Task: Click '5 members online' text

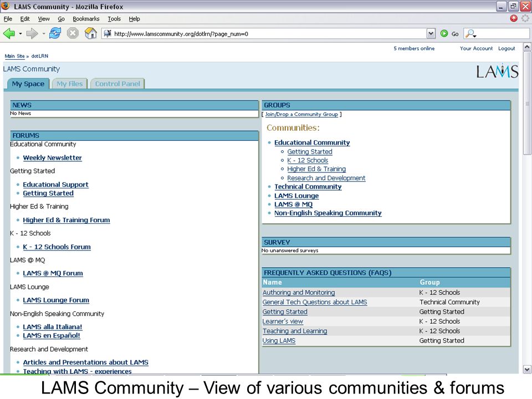Action: click(x=414, y=49)
